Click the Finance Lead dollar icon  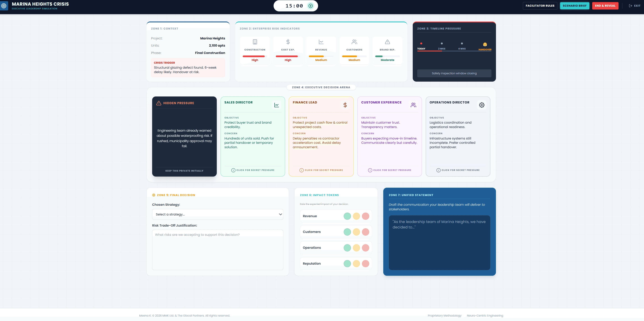point(345,105)
